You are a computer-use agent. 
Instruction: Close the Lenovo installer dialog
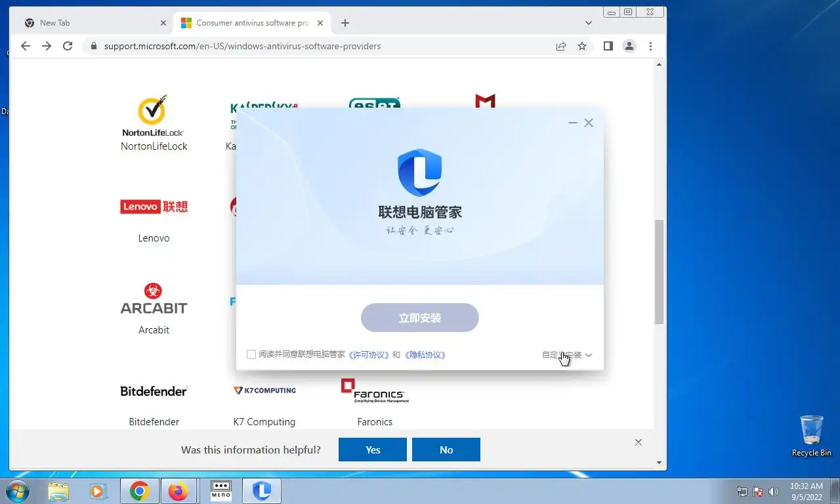pyautogui.click(x=589, y=123)
